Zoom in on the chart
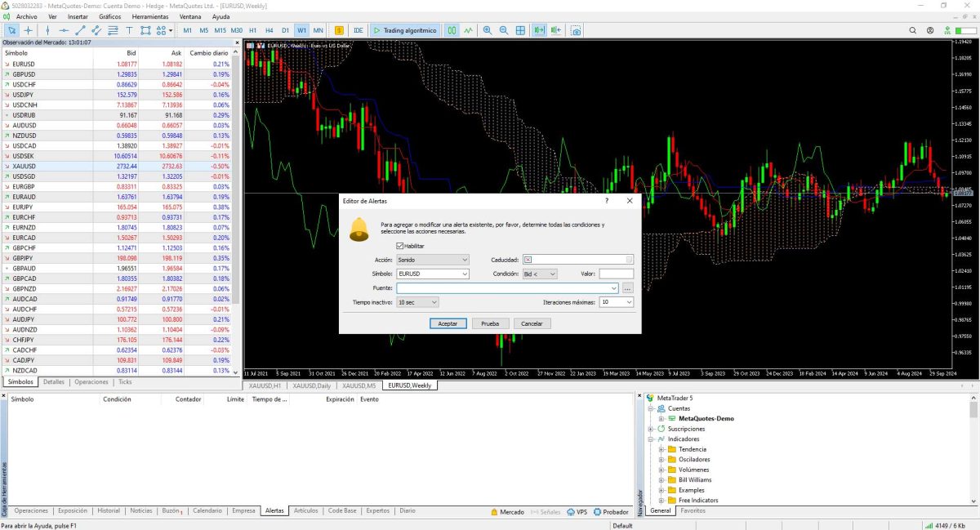Image resolution: width=980 pixels, height=530 pixels. tap(488, 30)
